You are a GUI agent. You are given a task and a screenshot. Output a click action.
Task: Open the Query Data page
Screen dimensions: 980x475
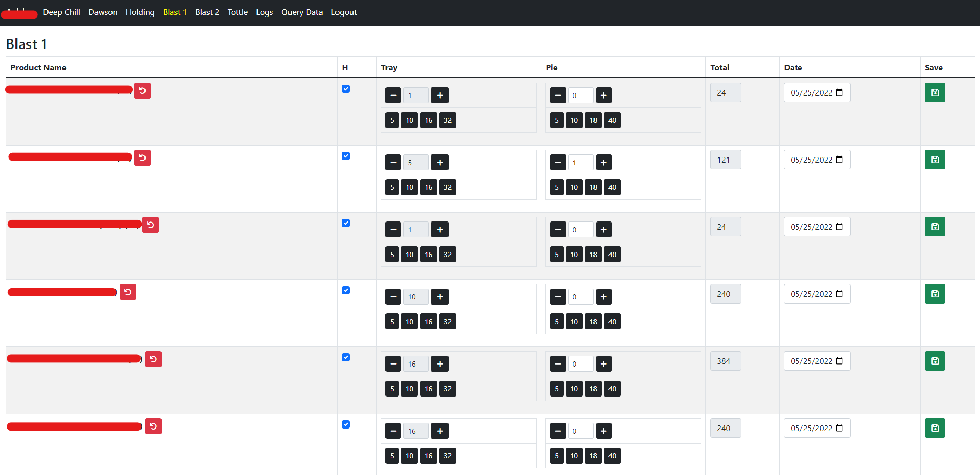(x=302, y=12)
